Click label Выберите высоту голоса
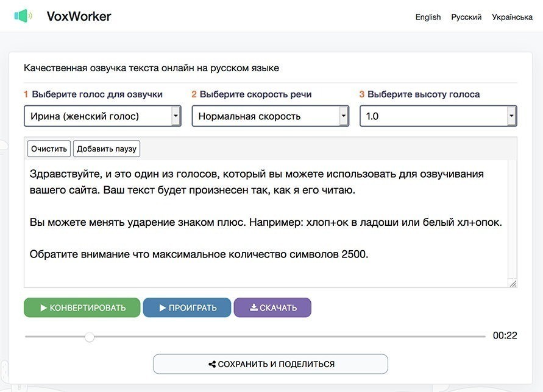The image size is (543, 392). coord(424,94)
